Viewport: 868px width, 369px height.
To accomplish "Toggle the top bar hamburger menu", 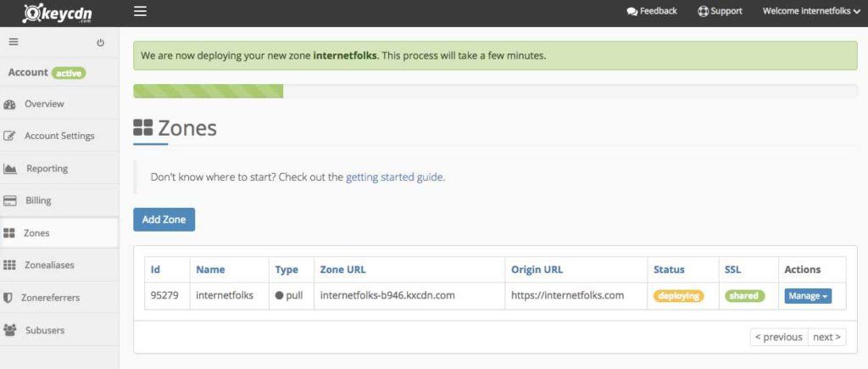I will 141,12.
